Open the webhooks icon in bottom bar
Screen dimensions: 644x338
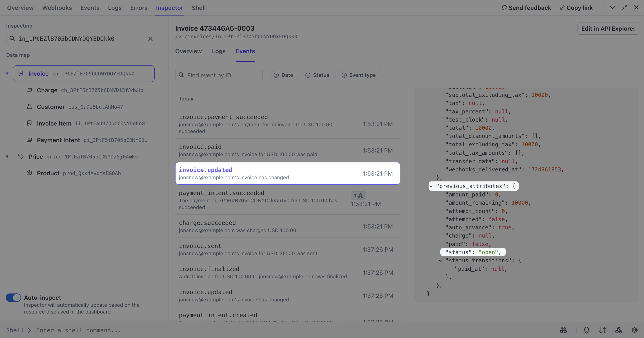(x=618, y=330)
